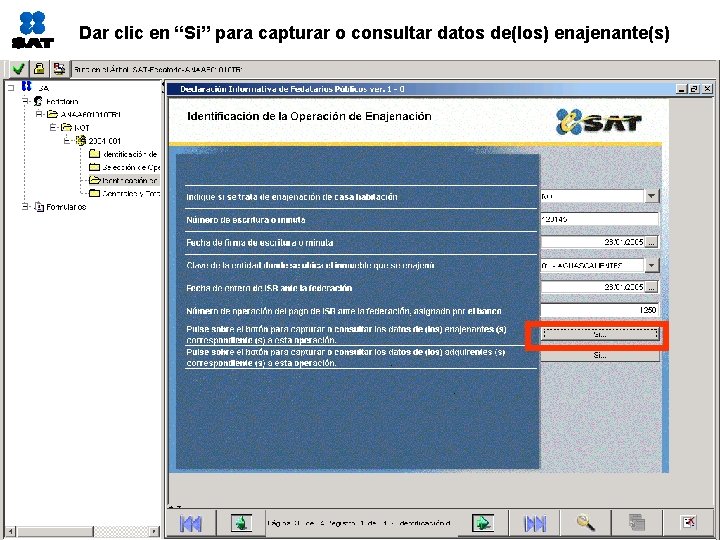Screen dimensions: 720x540
Task: Restore the Declaración Informativa window
Action: (x=694, y=89)
